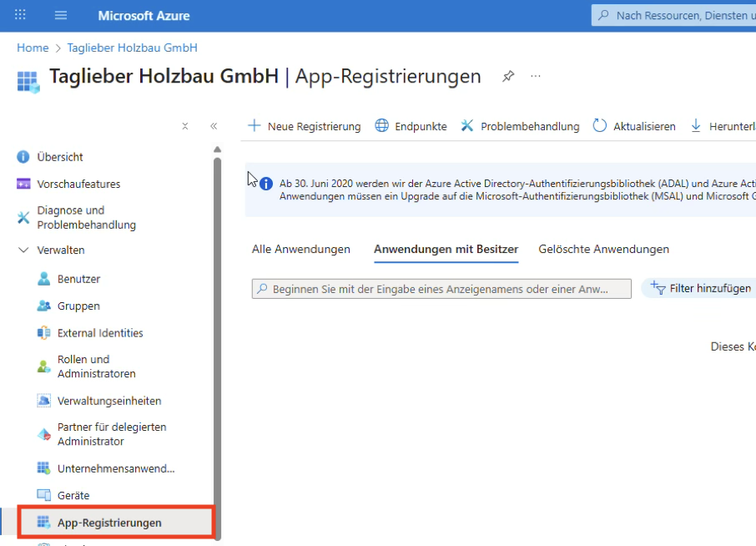Open the ellipsis more options menu
756x546 pixels.
point(536,76)
